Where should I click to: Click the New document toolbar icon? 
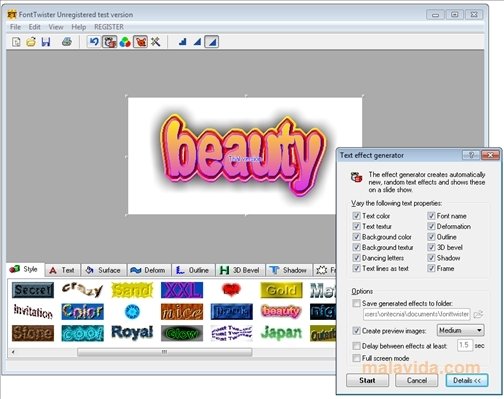pos(16,42)
